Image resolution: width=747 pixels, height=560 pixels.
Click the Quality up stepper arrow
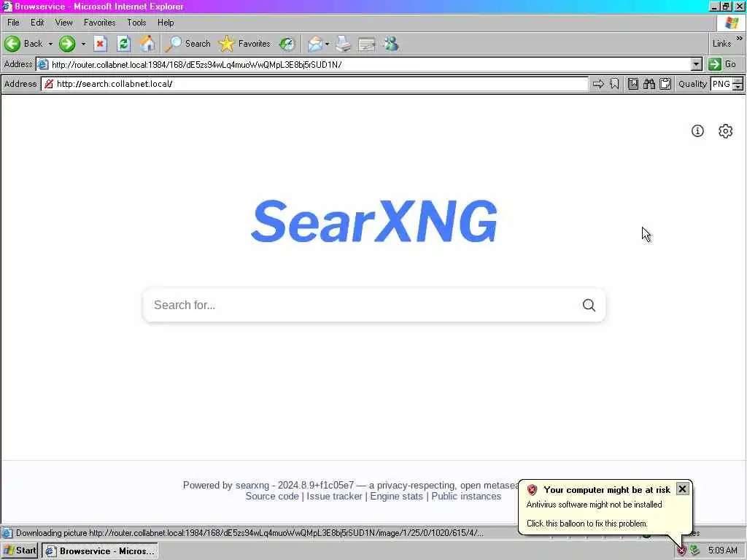click(x=738, y=81)
